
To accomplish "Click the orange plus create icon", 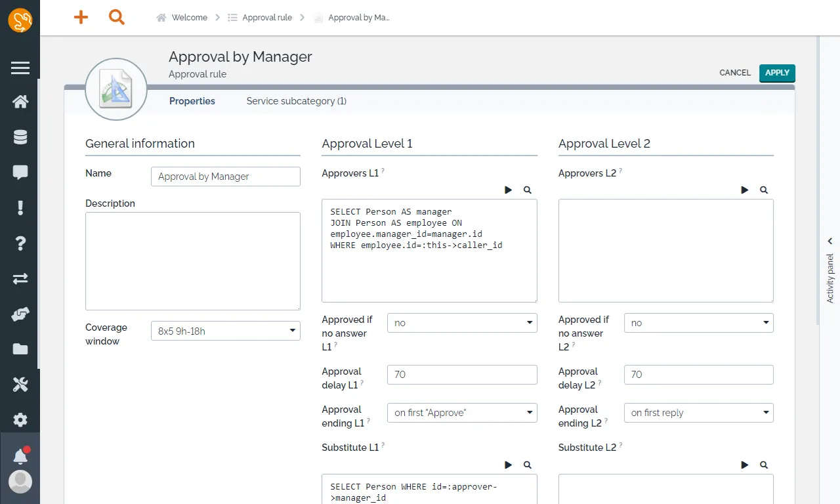I will 81,18.
